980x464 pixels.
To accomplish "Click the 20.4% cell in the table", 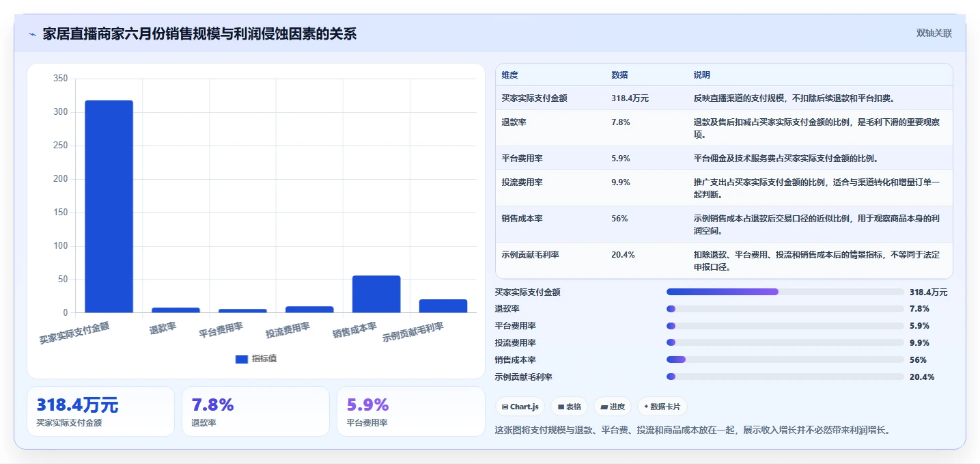I will pos(623,255).
